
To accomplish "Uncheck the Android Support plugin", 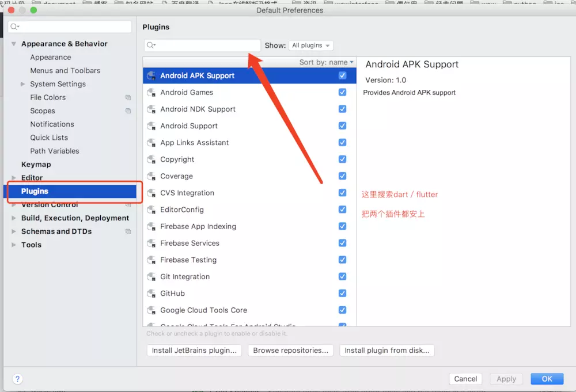I will pyautogui.click(x=342, y=125).
